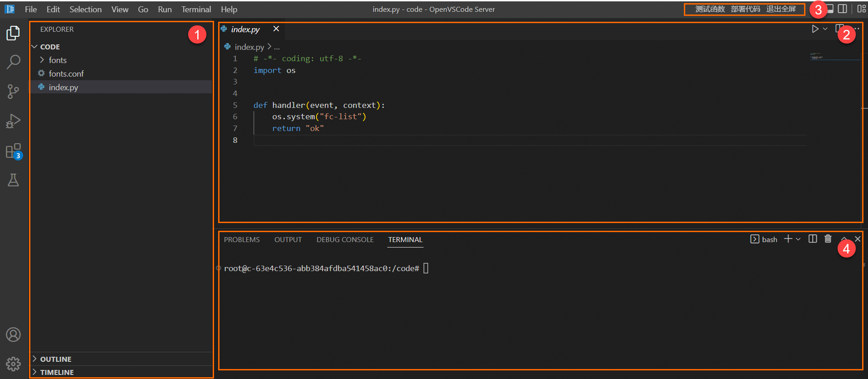
Task: Open the Terminal menu
Action: (196, 9)
